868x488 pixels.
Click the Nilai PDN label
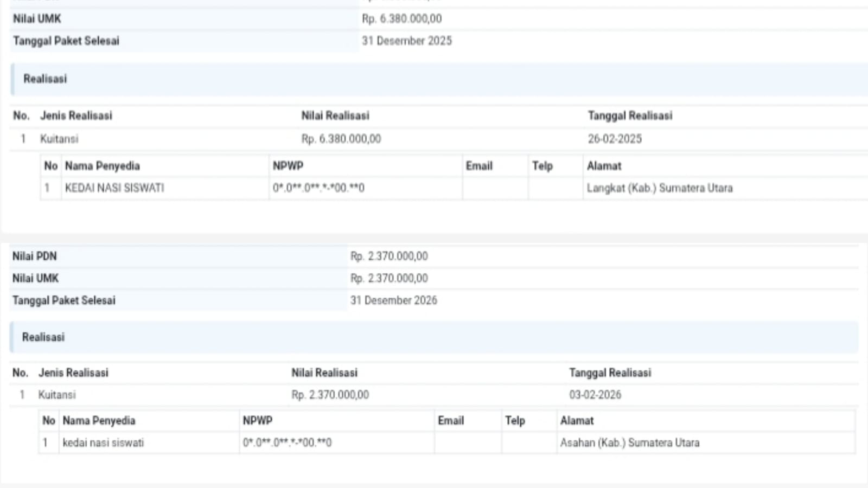[35, 256]
